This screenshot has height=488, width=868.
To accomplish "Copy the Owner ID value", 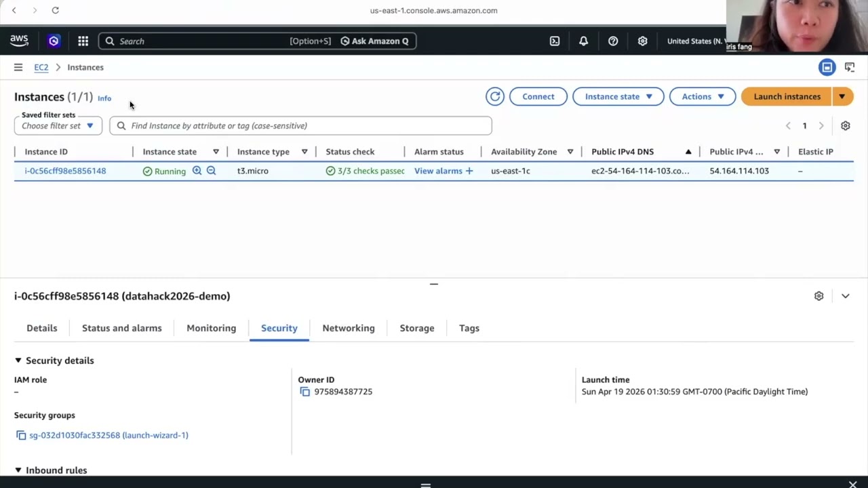I will [x=304, y=392].
